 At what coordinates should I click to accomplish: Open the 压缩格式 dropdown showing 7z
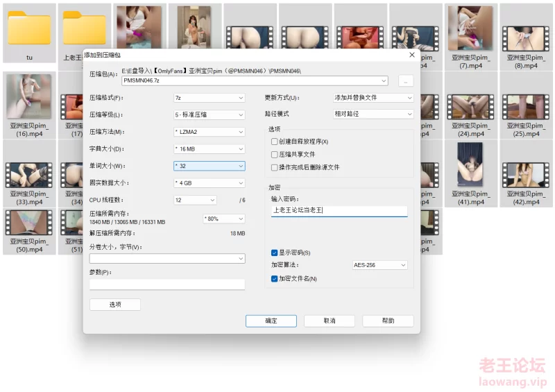209,98
